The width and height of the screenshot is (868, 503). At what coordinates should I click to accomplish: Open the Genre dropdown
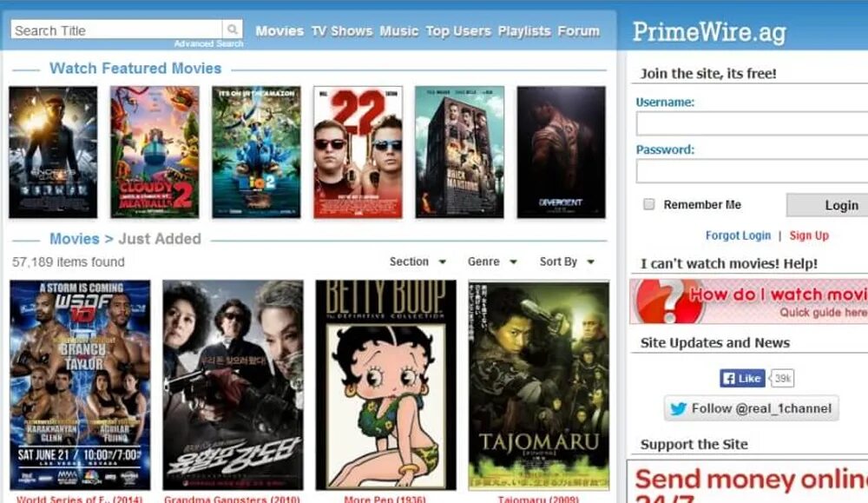[x=492, y=261]
